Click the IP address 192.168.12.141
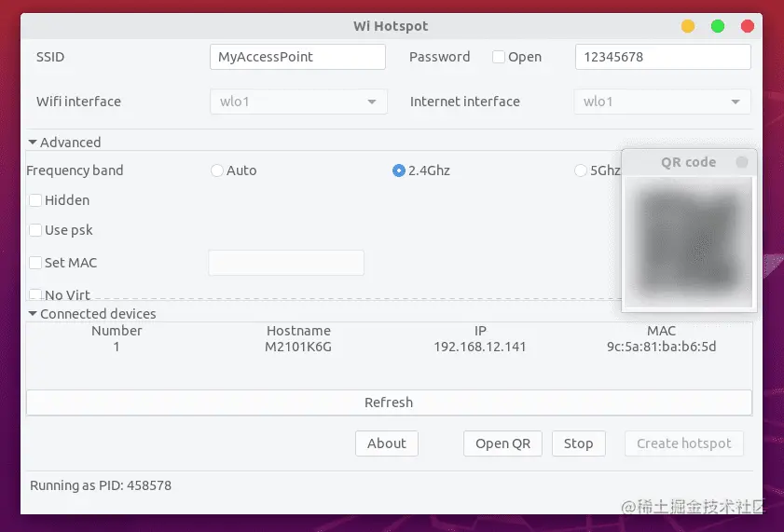This screenshot has width=784, height=532. (480, 347)
